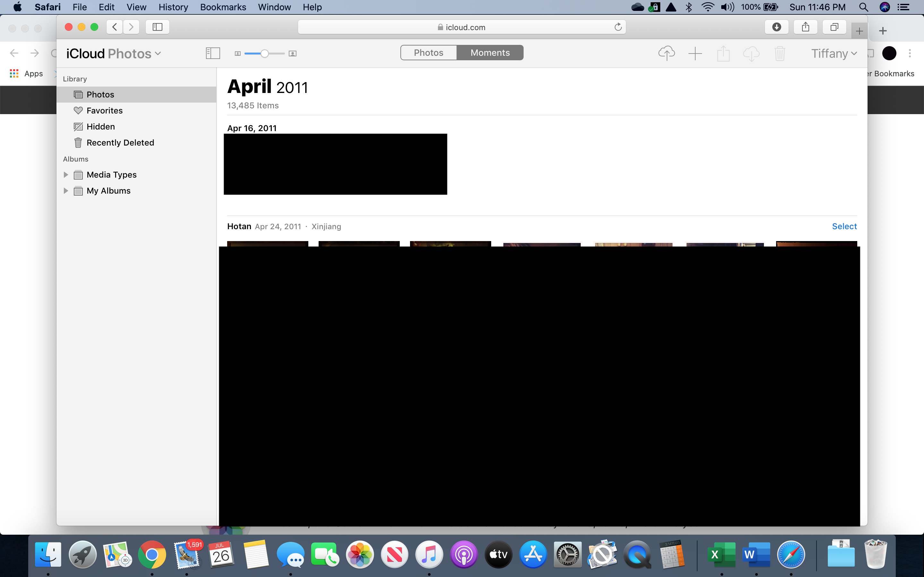
Task: Click the upload to iCloud icon
Action: tap(666, 53)
